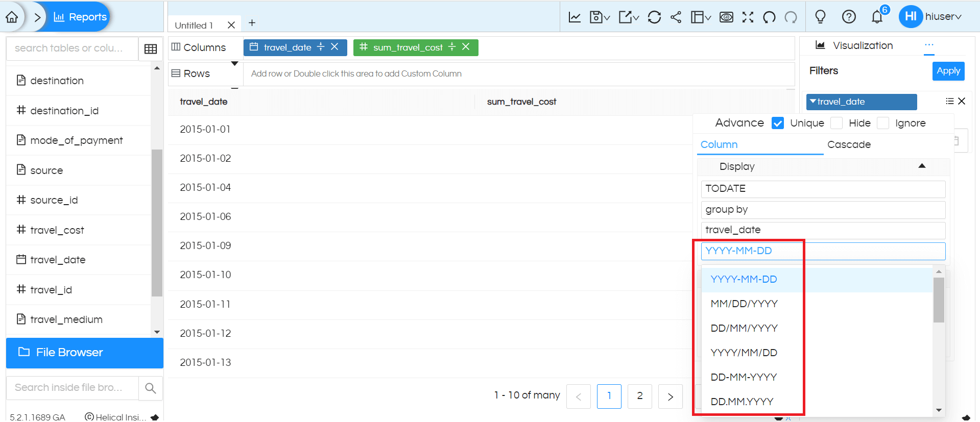Open the hiuserv profile menu

click(x=930, y=16)
